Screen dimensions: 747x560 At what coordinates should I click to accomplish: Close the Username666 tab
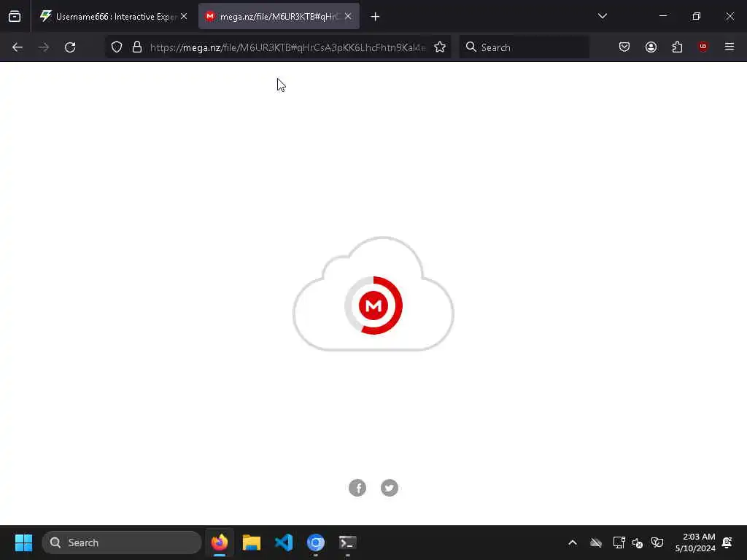[x=184, y=17]
